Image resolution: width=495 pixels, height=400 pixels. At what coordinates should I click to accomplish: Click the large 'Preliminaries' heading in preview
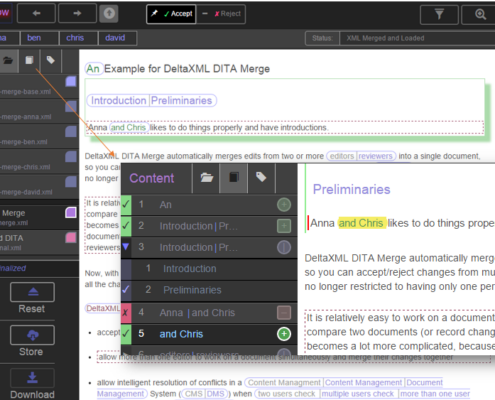(x=352, y=189)
